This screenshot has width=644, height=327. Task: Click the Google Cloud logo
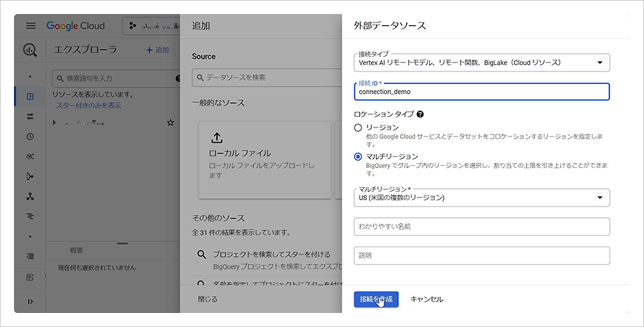(76, 25)
